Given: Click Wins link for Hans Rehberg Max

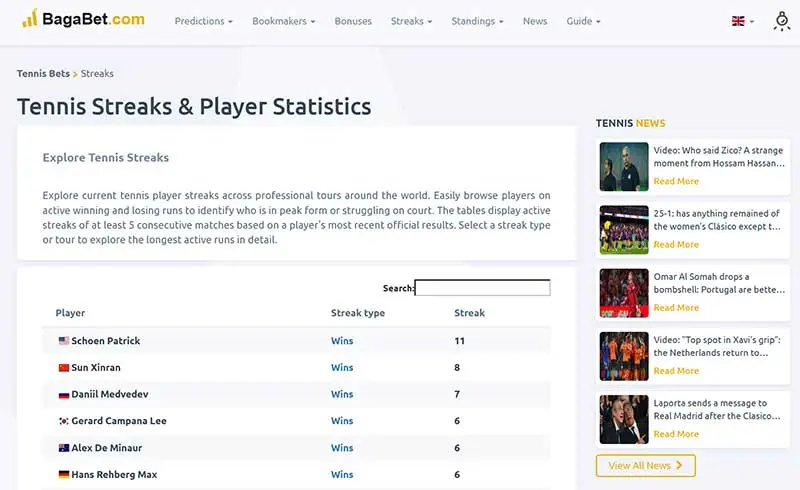Looking at the screenshot, I should (x=342, y=474).
